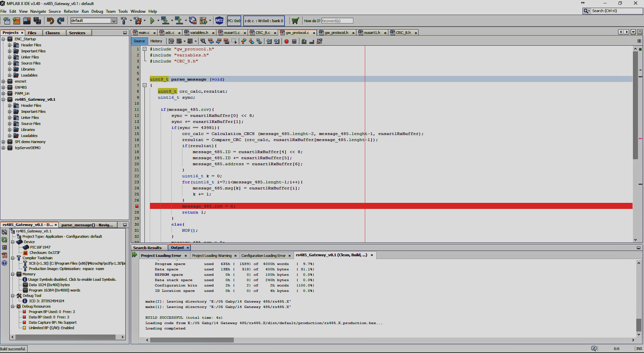
Task: Click the Build successful status message
Action: (x=13, y=349)
